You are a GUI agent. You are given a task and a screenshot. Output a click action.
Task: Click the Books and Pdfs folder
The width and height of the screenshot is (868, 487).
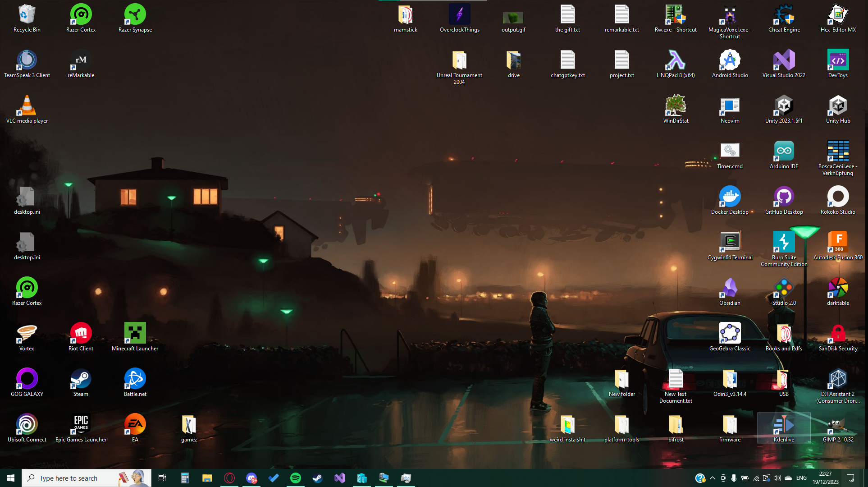coord(784,337)
